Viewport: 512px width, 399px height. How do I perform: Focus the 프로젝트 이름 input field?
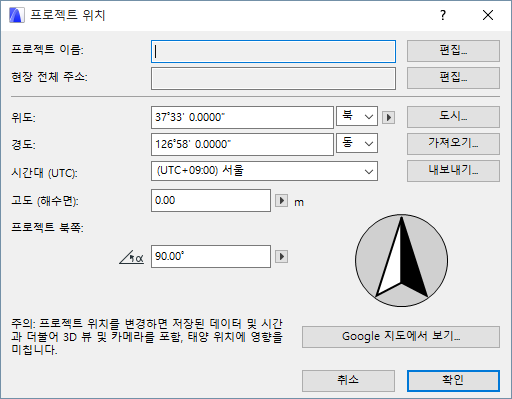click(273, 51)
